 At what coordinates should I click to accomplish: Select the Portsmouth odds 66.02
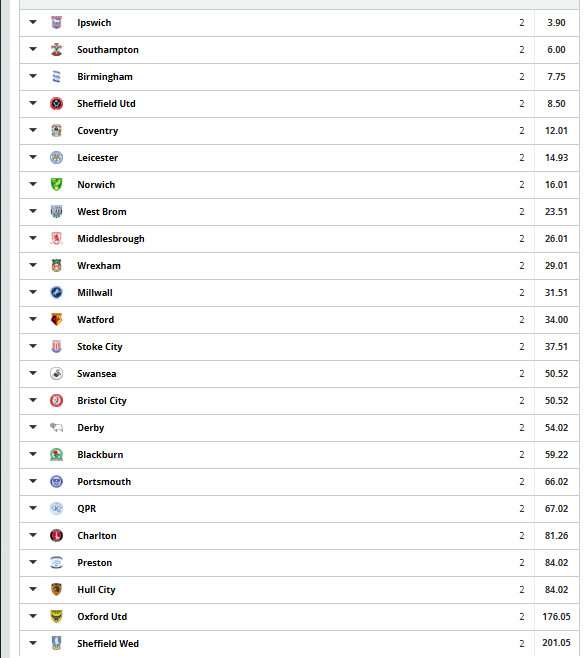pos(557,482)
